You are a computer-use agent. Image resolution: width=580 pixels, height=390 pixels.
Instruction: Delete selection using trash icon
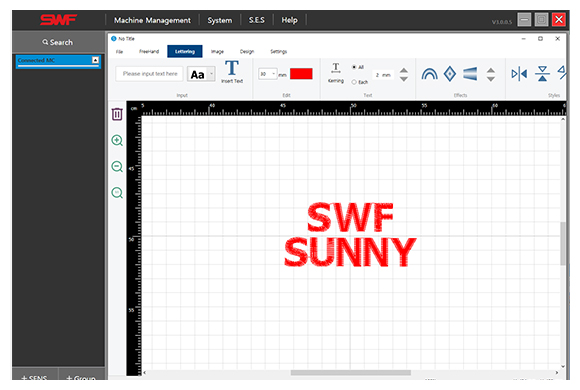point(117,114)
